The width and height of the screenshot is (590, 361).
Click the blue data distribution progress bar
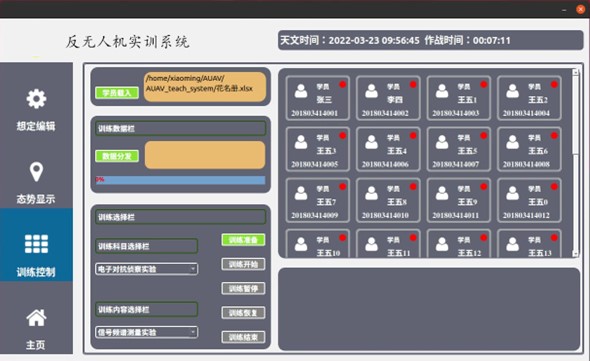pyautogui.click(x=180, y=180)
